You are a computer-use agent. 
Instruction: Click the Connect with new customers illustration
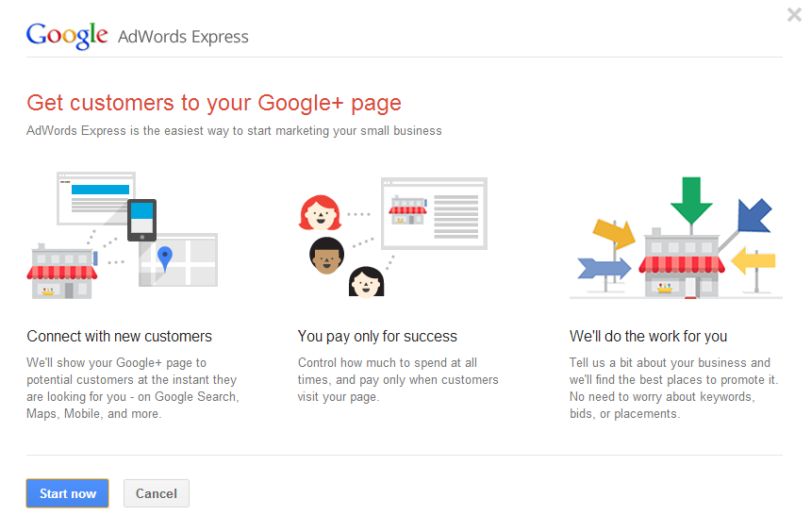point(123,236)
